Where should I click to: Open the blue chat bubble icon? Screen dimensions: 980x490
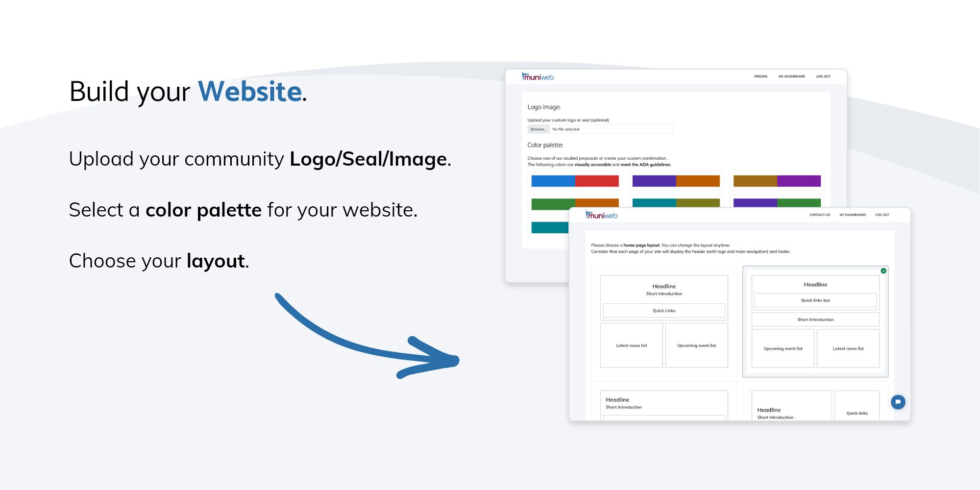coord(898,402)
